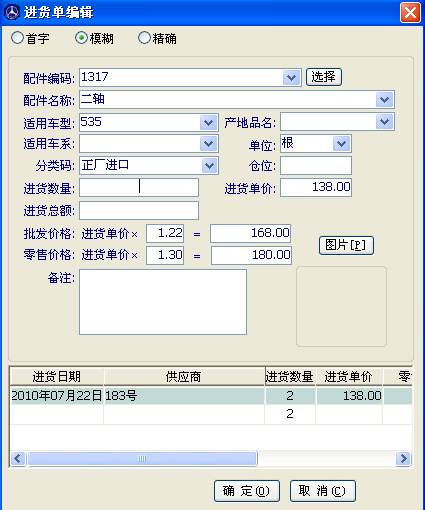The image size is (425, 510).
Task: Select the 模糊 radio option
Action: tap(81, 38)
